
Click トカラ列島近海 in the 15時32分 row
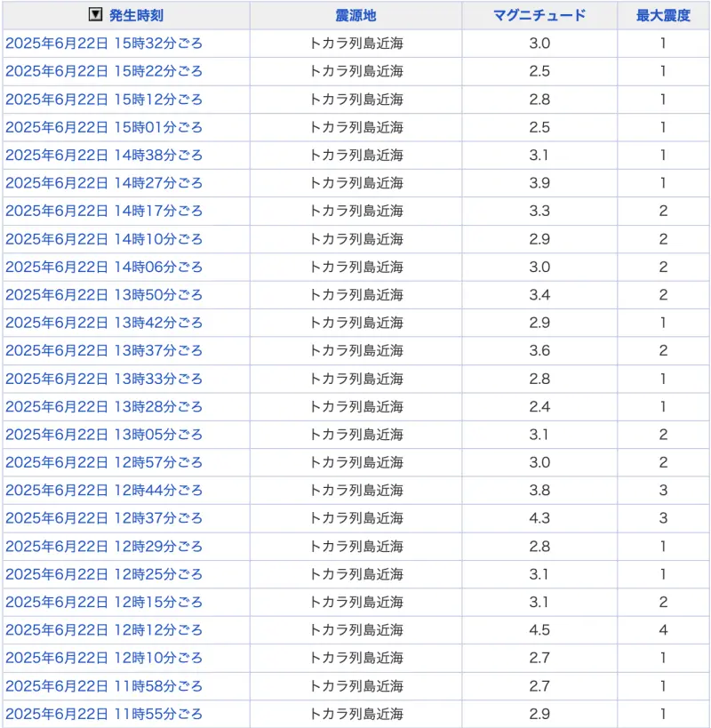click(x=356, y=44)
